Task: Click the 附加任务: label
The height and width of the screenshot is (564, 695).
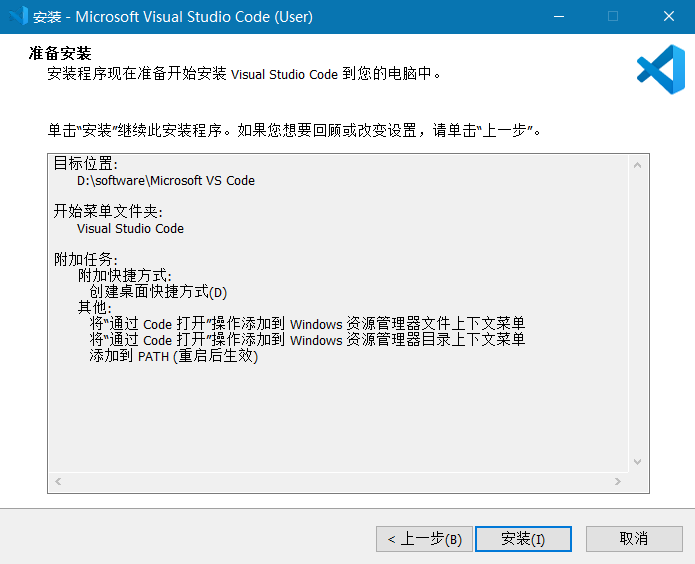Action: pos(86,259)
